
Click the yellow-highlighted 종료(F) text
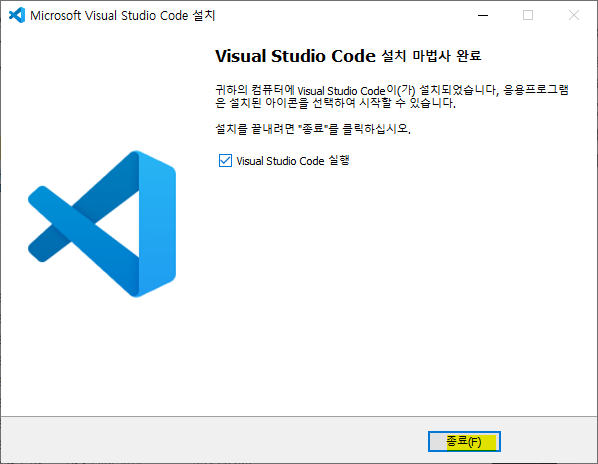coord(471,442)
